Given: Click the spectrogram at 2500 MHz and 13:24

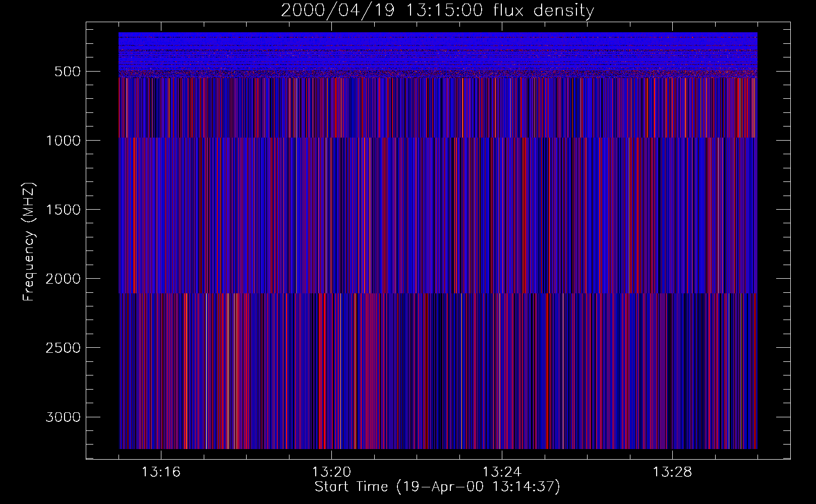Looking at the screenshot, I should (502, 347).
